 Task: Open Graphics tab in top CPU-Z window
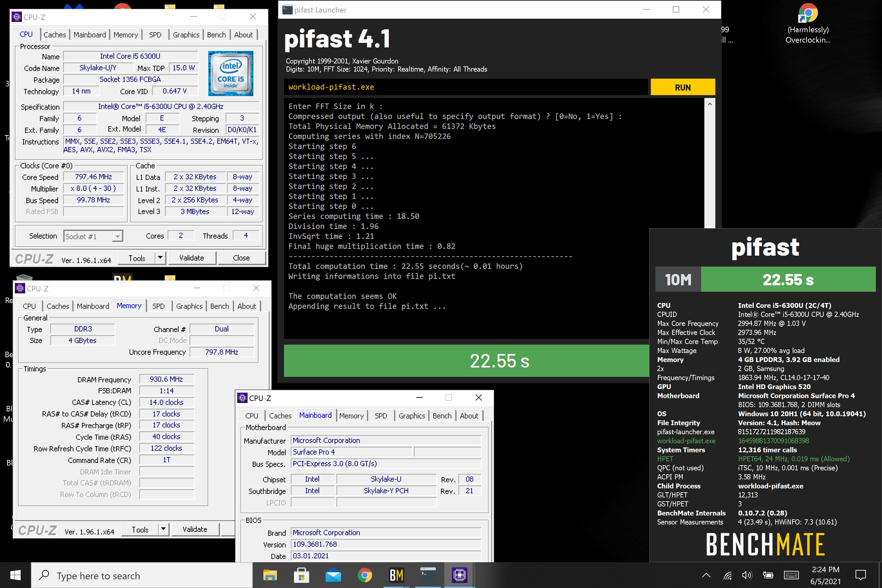coord(186,35)
